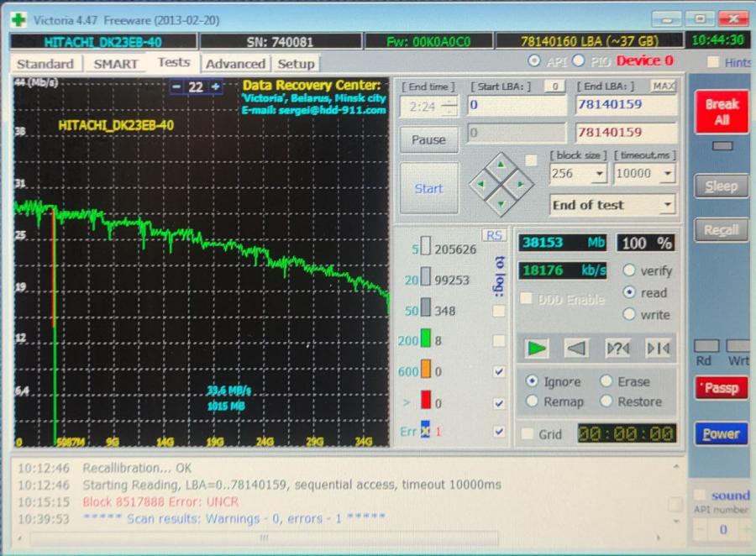Image resolution: width=756 pixels, height=556 pixels.
Task: Select the random seek scan mode icon
Action: [x=617, y=348]
